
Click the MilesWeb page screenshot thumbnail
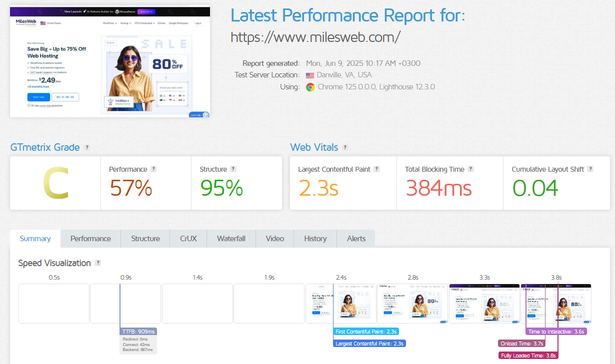110,61
